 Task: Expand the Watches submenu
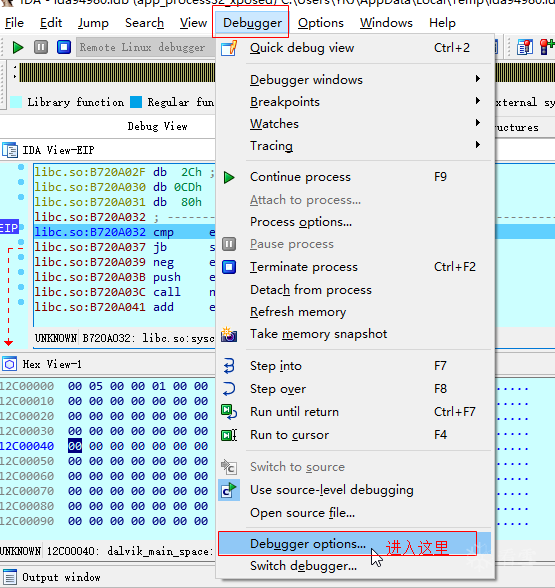[355, 124]
